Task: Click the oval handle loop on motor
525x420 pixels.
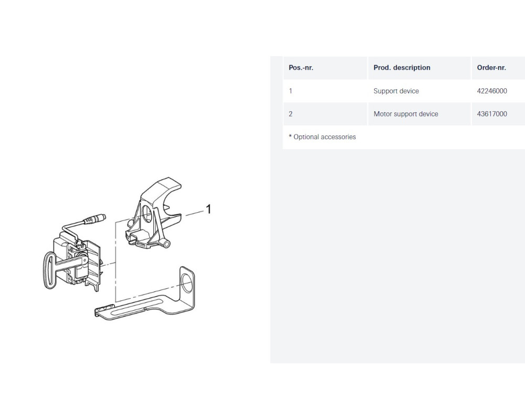Action: [x=49, y=270]
